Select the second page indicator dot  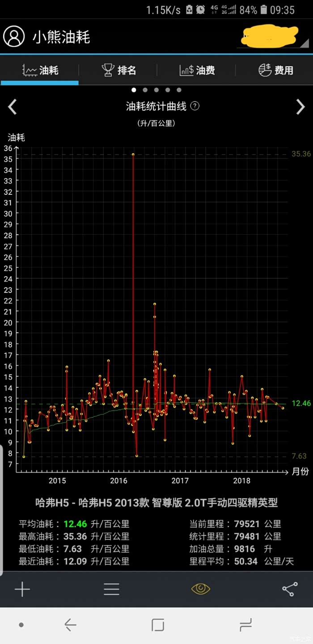pyautogui.click(x=145, y=90)
